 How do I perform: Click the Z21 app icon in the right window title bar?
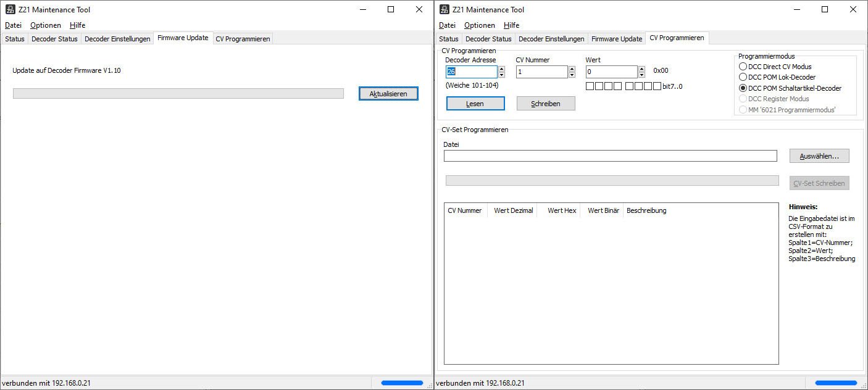(x=444, y=9)
